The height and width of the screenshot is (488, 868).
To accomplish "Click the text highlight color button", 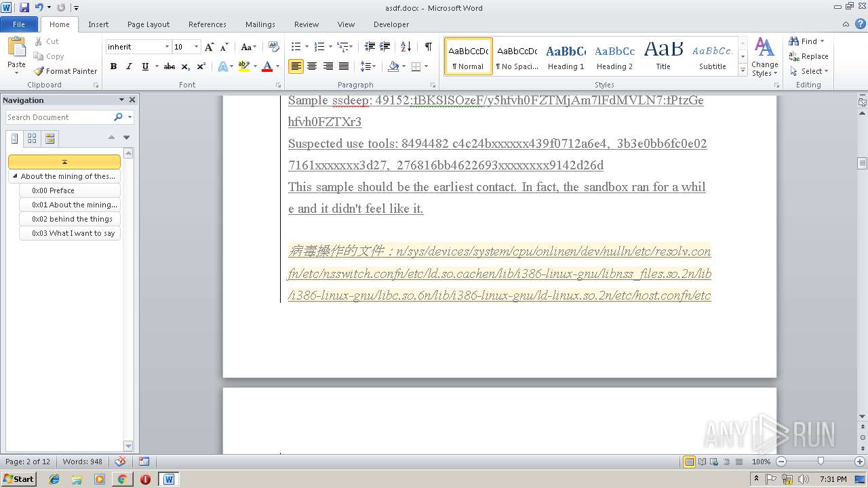I will 244,66.
